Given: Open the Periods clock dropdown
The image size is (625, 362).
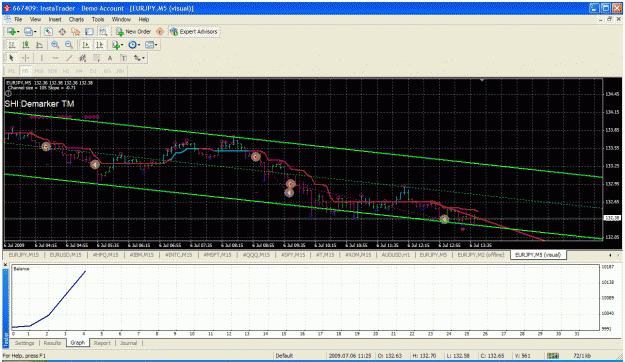Looking at the screenshot, I should coord(134,45).
